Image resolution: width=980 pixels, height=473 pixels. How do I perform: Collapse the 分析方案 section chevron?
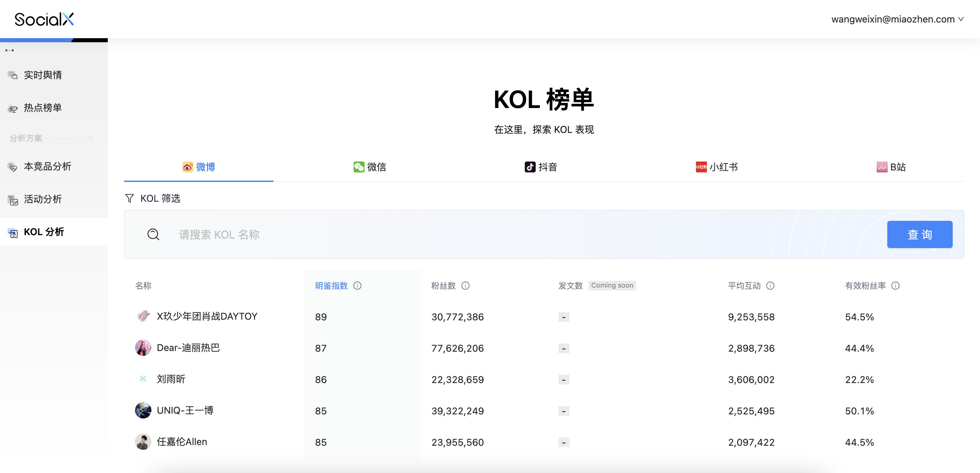[x=91, y=138]
